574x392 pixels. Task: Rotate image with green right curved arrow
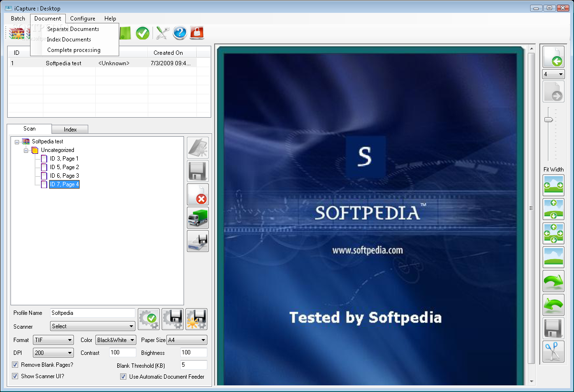click(x=553, y=281)
